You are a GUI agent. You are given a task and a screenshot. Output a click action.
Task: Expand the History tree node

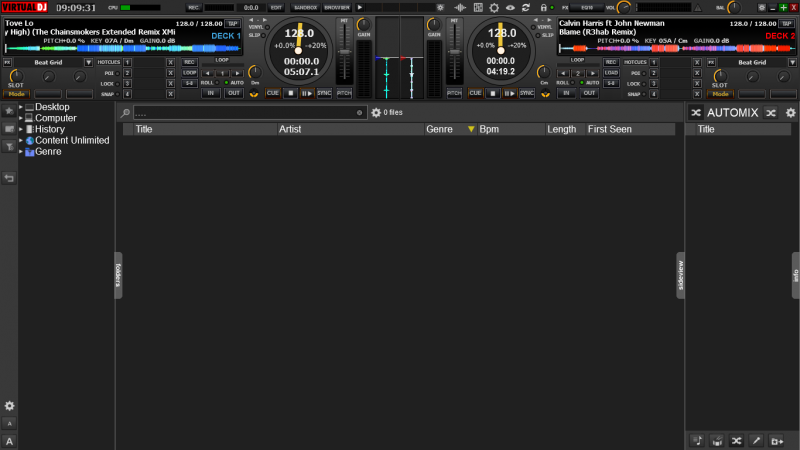[21, 130]
